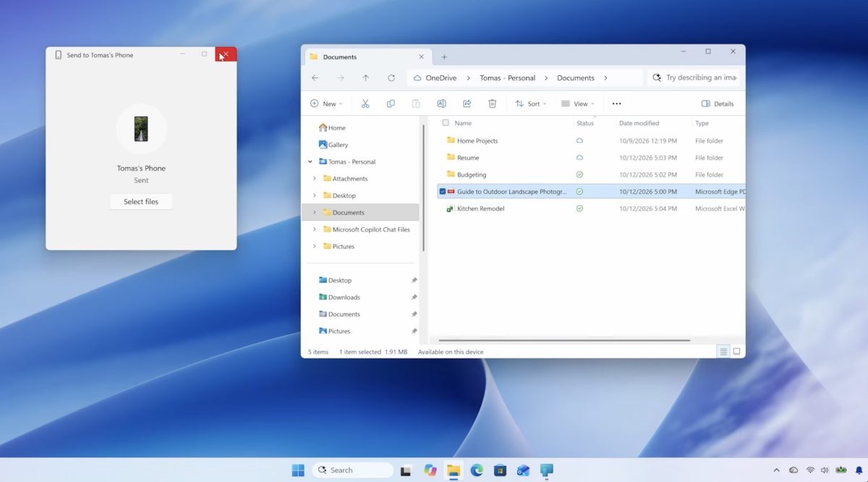This screenshot has width=868, height=482.
Task: Open Microsoft Edge from the taskbar
Action: point(477,470)
